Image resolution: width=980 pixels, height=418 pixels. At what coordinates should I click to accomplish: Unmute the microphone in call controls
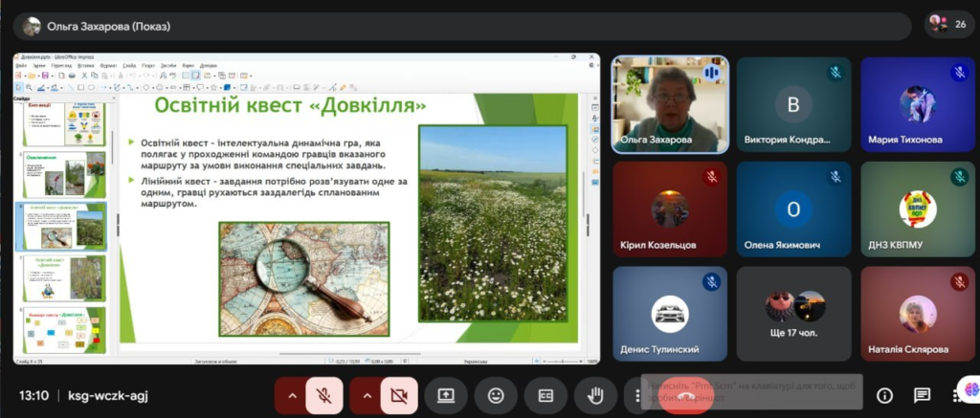[324, 395]
